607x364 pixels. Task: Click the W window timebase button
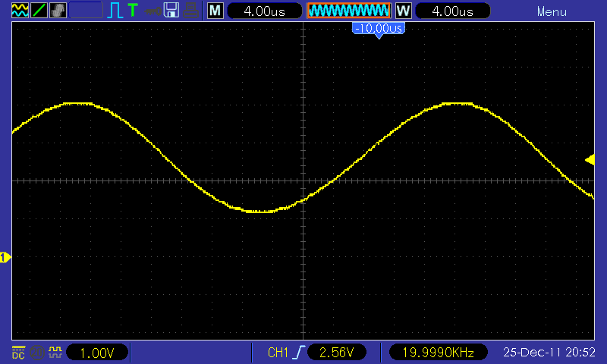pyautogui.click(x=403, y=11)
